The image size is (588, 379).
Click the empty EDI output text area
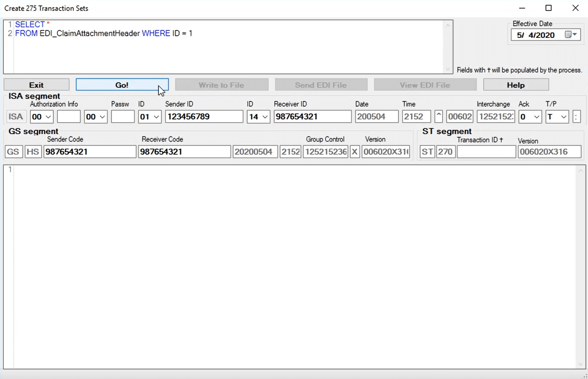[x=292, y=265]
